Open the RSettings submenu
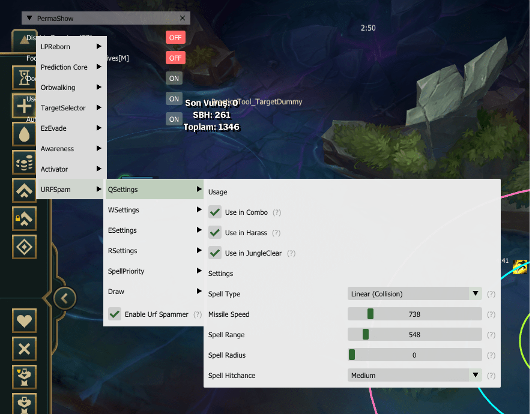The image size is (532, 414). (153, 250)
